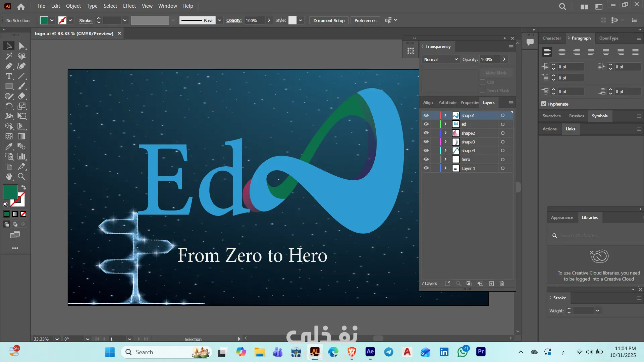Hide the shape2 layer
Viewport: 644px width, 362px height.
[426, 133]
